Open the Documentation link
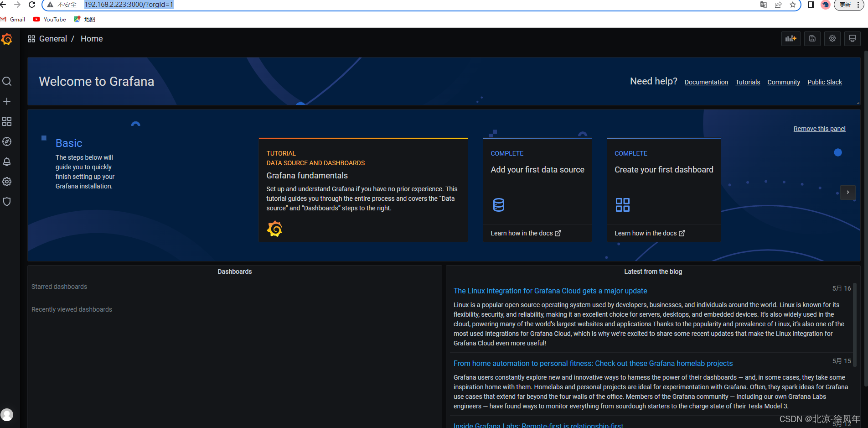Image resolution: width=868 pixels, height=428 pixels. (706, 82)
